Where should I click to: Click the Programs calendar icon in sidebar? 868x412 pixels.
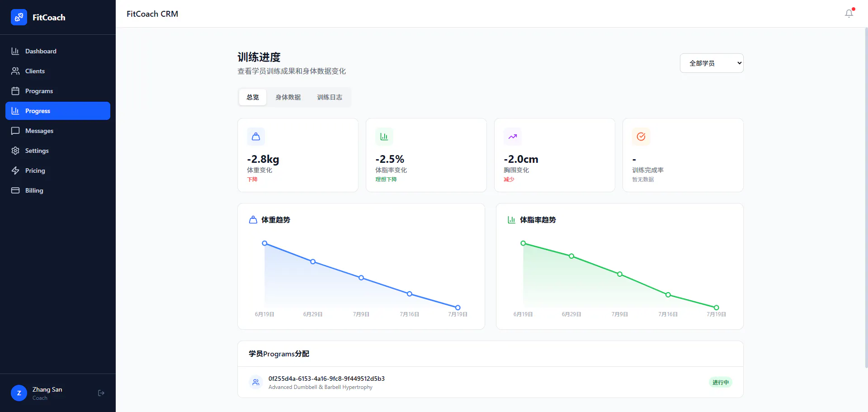coord(15,91)
